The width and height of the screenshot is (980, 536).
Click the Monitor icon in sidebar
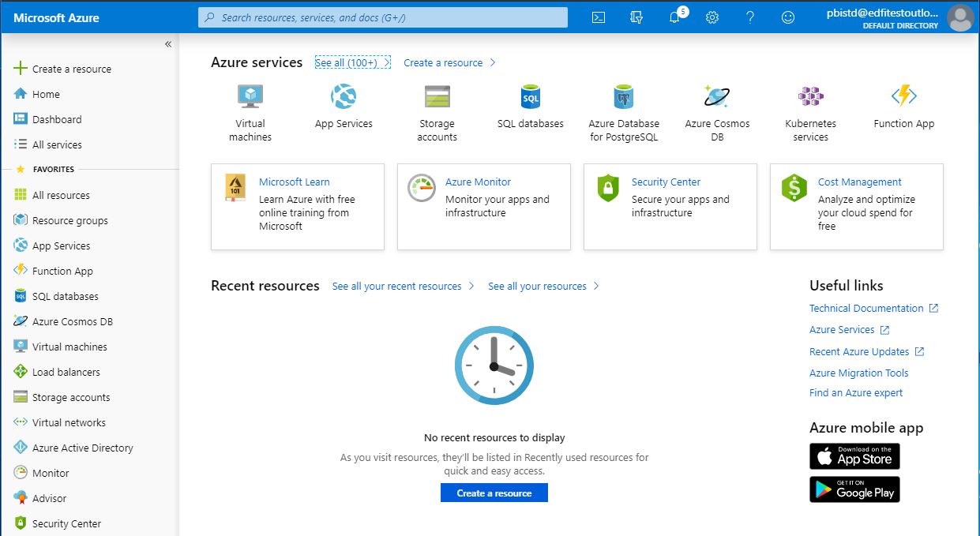21,473
